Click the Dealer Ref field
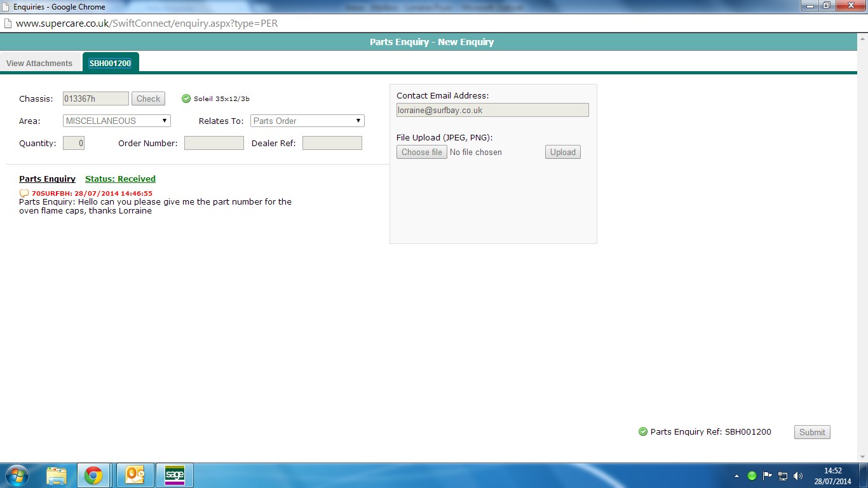 (x=332, y=143)
